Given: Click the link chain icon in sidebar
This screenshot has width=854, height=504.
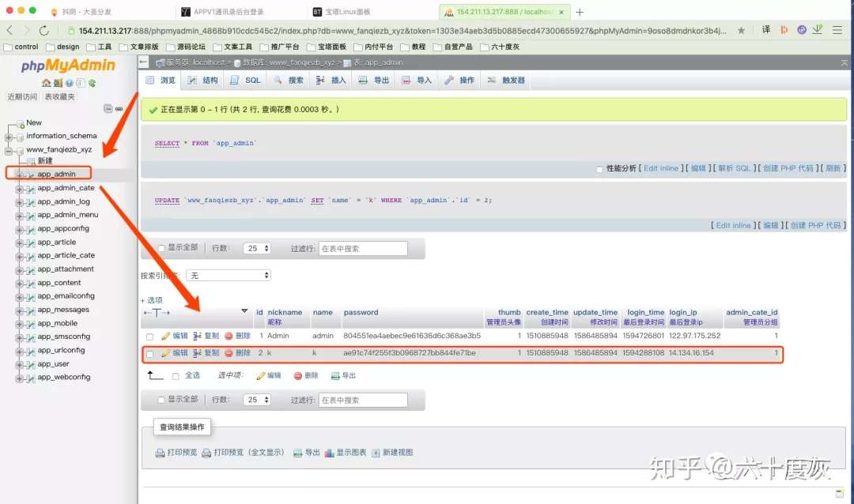Looking at the screenshot, I should (119, 109).
